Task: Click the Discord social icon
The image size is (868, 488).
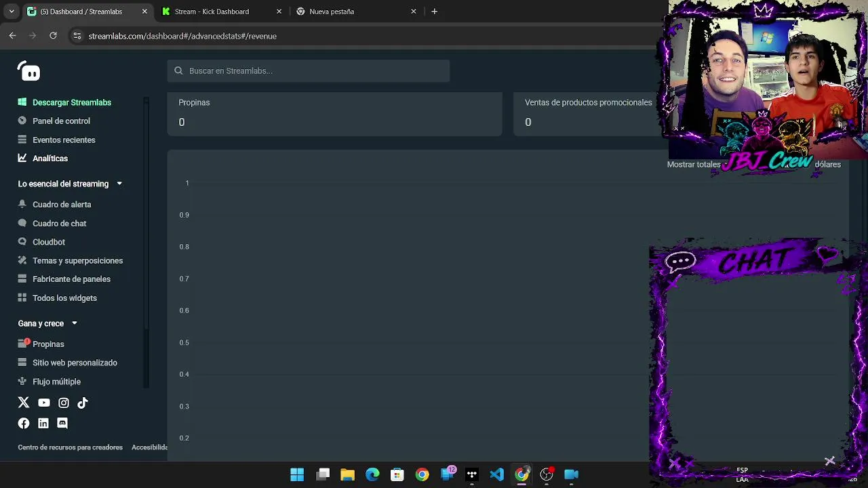Action: 62,423
